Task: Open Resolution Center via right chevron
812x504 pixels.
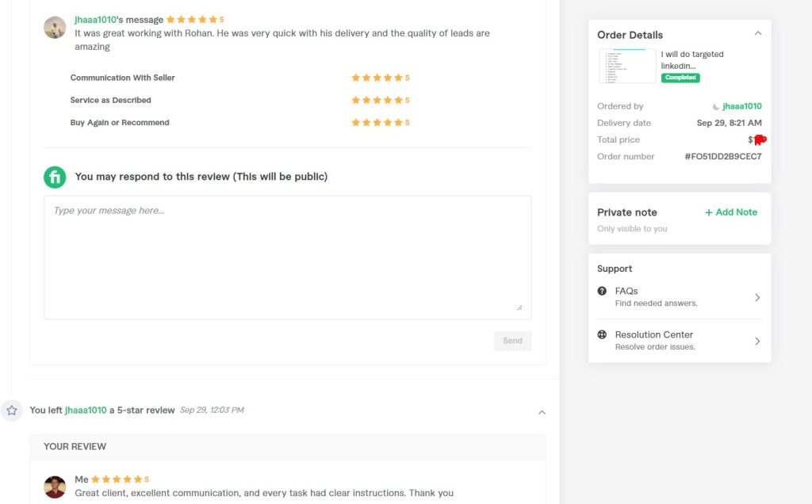Action: 757,341
